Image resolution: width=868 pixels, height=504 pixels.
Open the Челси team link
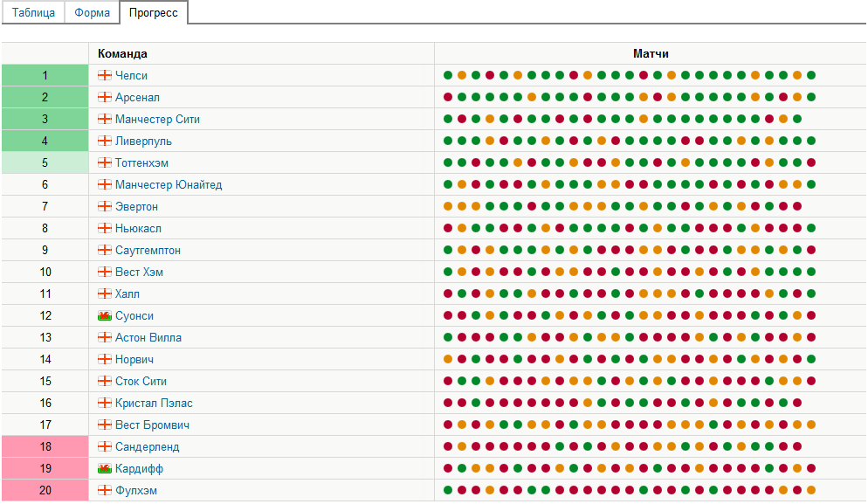(131, 75)
